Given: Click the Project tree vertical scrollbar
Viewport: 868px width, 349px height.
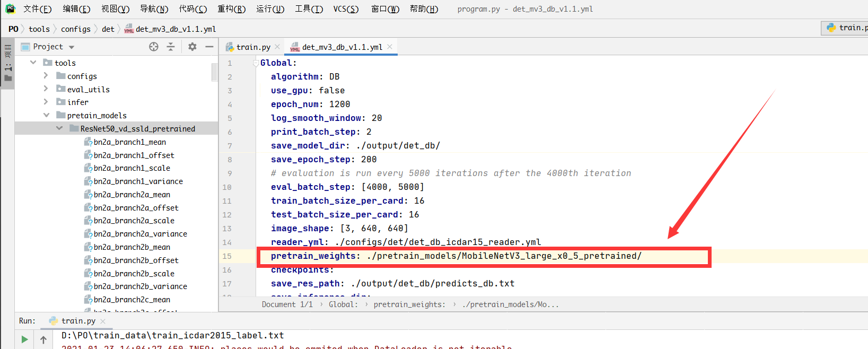Looking at the screenshot, I should (214, 72).
